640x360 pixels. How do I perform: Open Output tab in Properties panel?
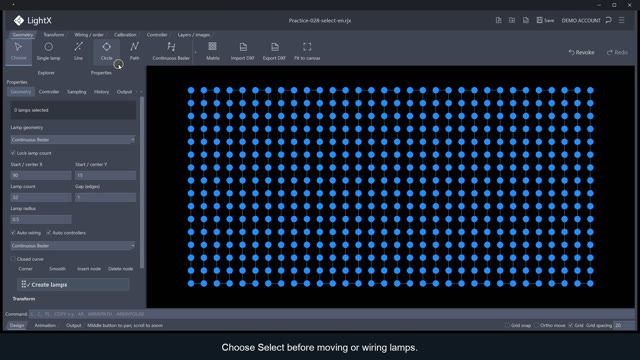click(x=124, y=92)
